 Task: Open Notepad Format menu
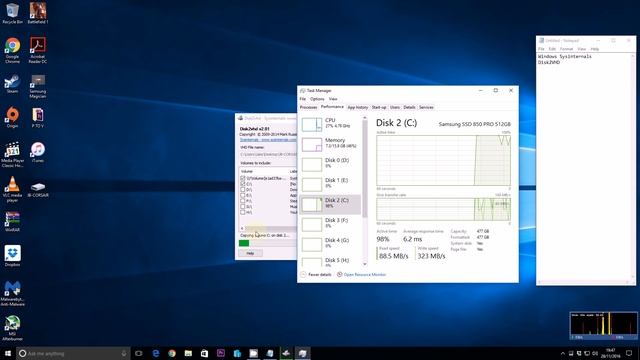[566, 49]
